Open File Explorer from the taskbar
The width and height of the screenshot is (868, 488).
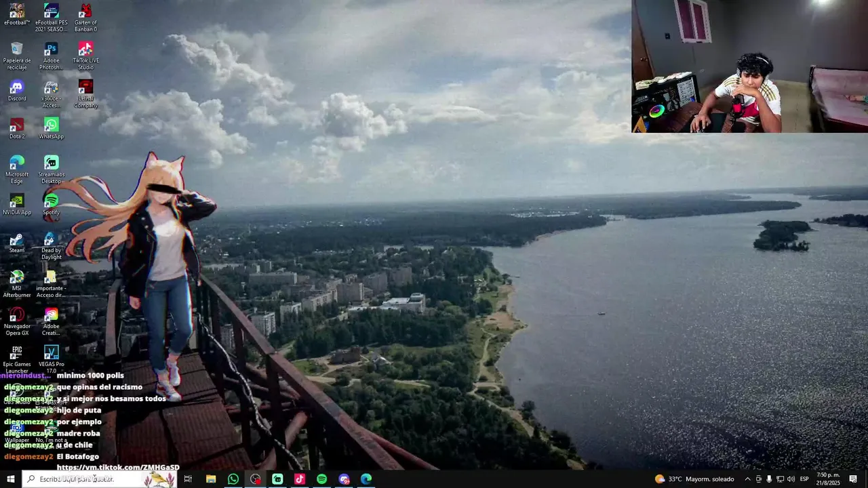(211, 479)
